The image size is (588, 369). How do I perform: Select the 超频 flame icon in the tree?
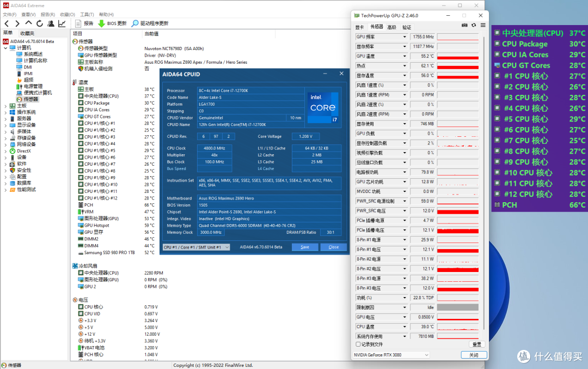tap(20, 80)
